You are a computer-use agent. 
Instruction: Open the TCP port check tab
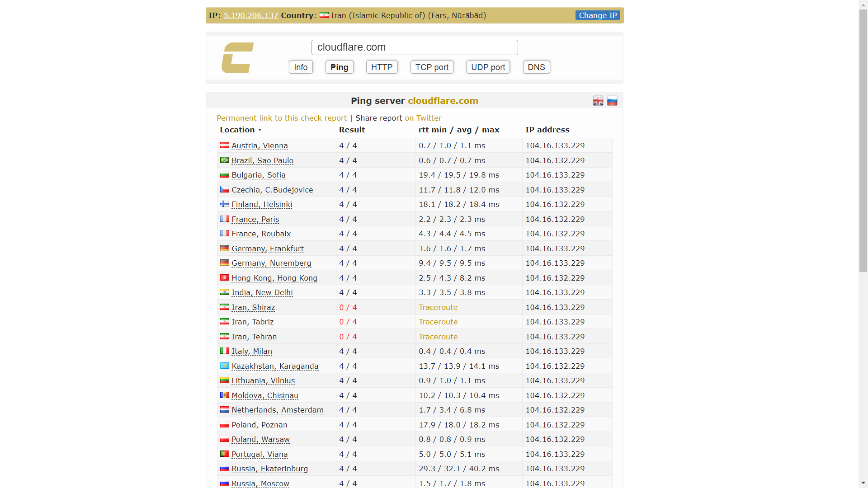coord(432,67)
